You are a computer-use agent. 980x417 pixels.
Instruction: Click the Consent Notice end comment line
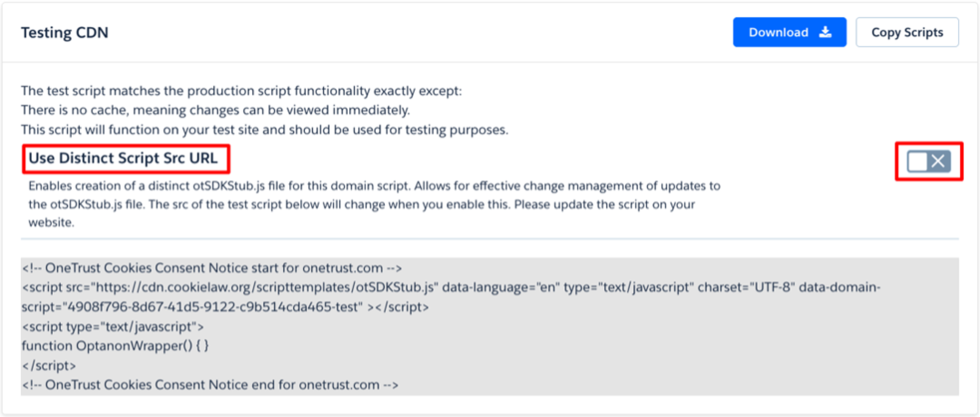210,385
